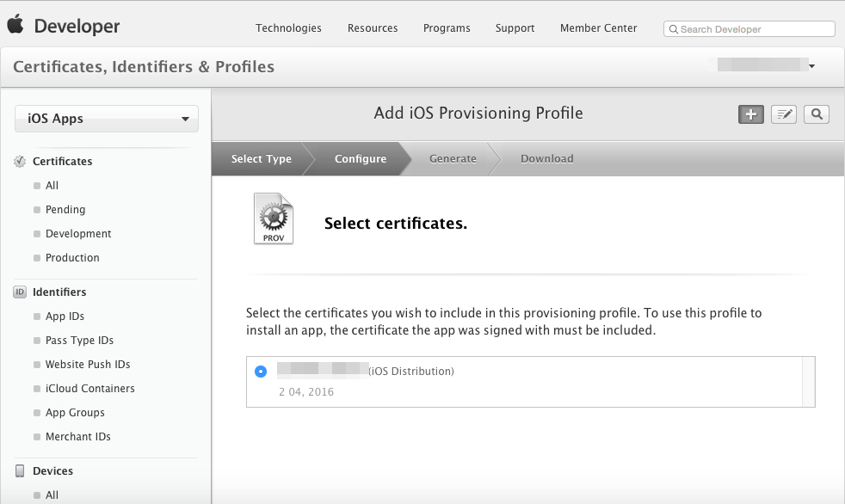
Task: Select the iOS Distribution certificate radio button
Action: tap(261, 372)
